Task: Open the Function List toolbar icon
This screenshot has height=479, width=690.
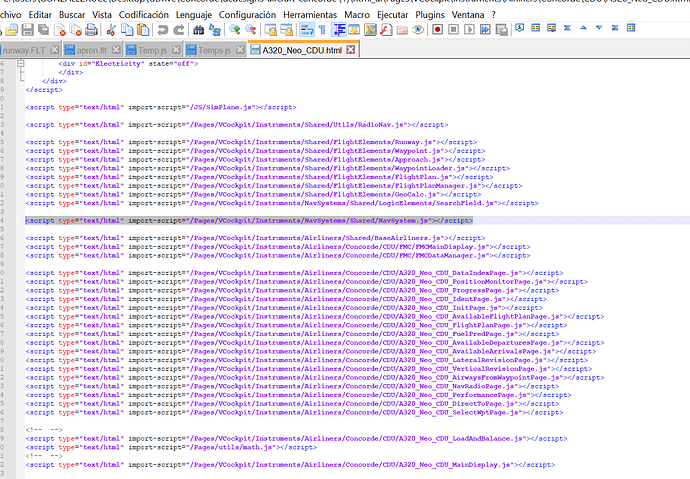Action: [386, 30]
